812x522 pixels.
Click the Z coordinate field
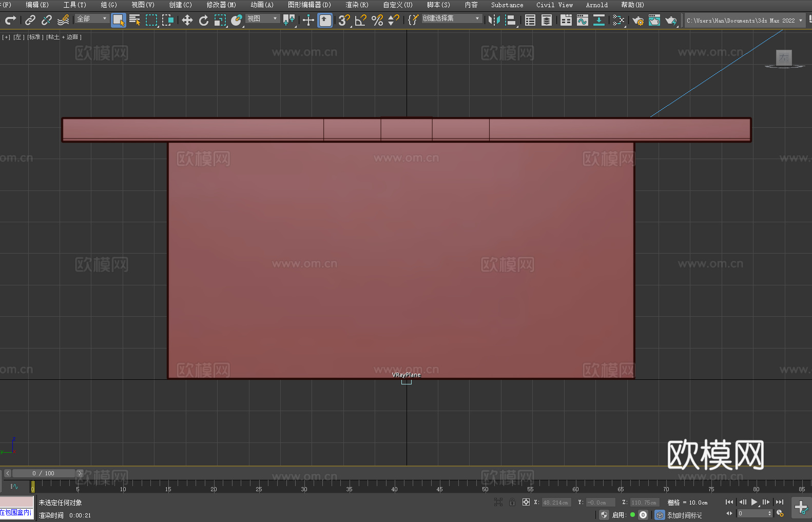644,502
